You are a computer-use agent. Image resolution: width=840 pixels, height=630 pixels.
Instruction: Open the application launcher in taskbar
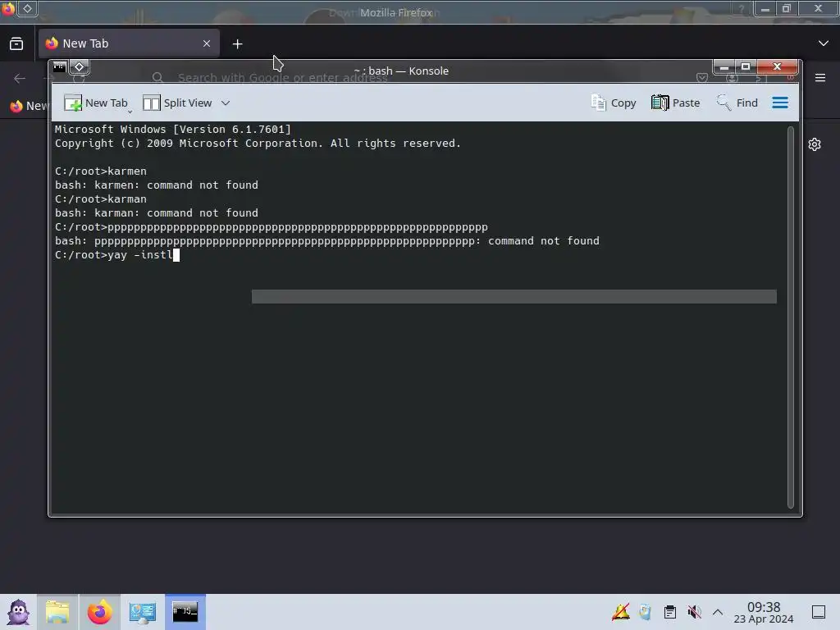pyautogui.click(x=19, y=612)
